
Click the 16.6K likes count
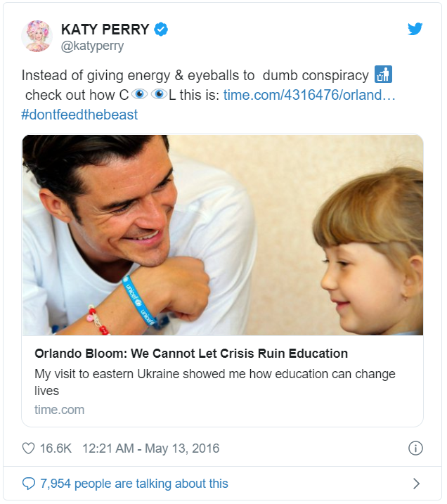[55, 448]
